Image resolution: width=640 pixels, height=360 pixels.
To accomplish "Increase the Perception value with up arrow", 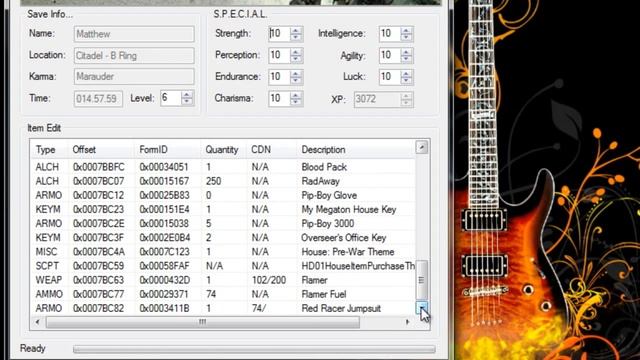I will coord(296,52).
